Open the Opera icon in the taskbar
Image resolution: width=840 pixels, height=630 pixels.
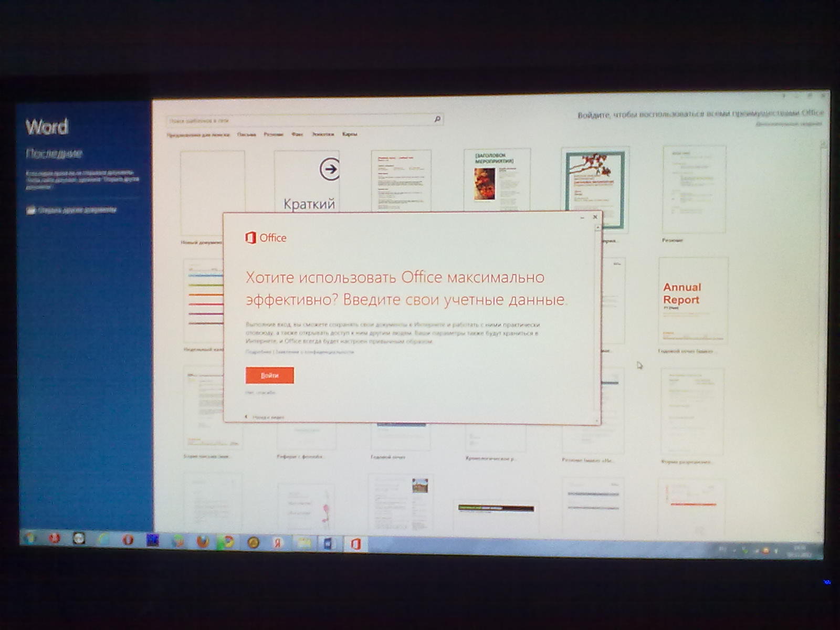128,540
